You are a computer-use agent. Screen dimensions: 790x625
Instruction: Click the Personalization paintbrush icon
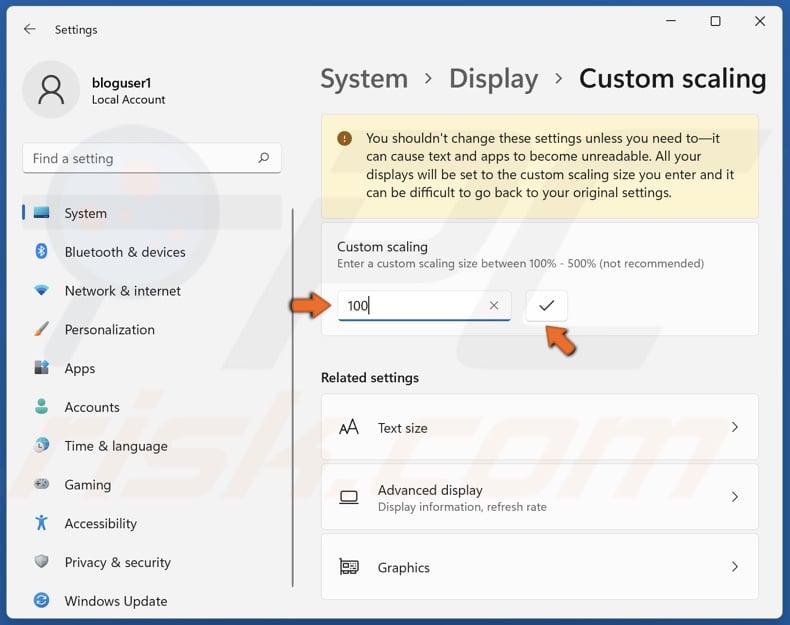pos(41,329)
